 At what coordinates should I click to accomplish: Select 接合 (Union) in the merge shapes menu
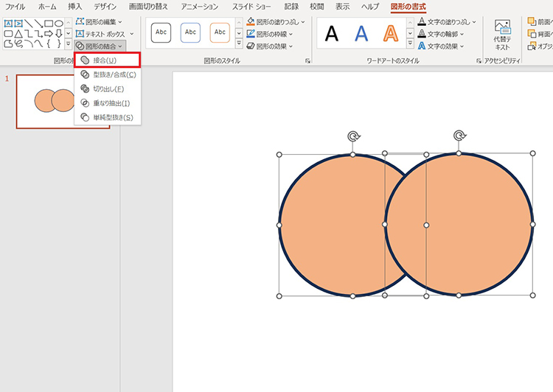tap(105, 60)
